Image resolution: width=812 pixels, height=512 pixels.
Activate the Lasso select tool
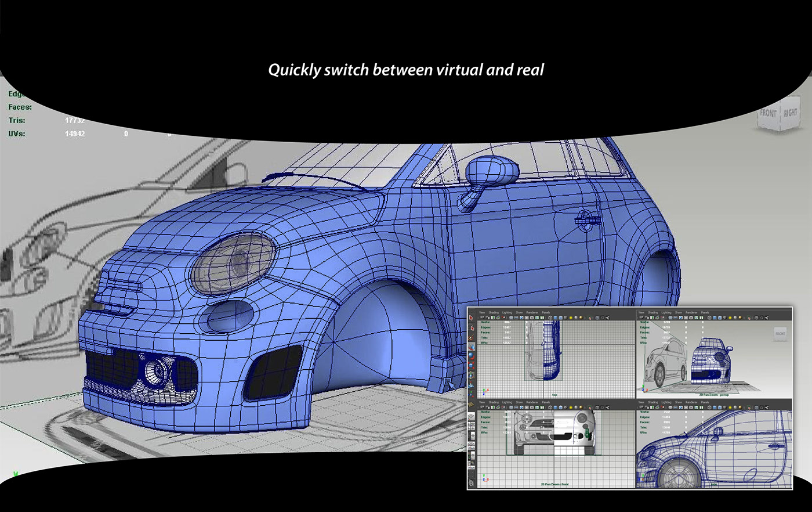471,328
